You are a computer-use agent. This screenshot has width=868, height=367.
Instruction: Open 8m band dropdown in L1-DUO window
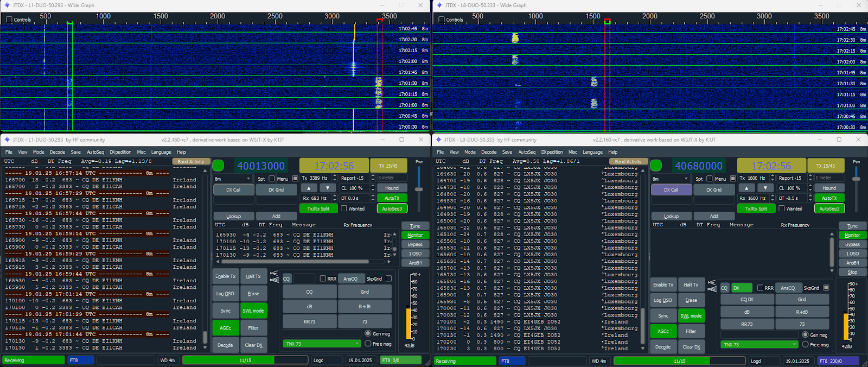[233, 179]
